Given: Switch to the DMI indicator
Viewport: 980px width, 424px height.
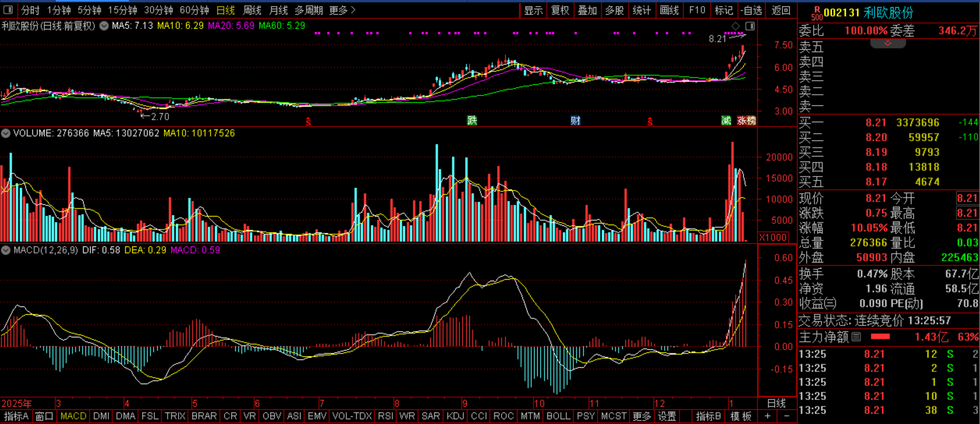Looking at the screenshot, I should [x=101, y=416].
